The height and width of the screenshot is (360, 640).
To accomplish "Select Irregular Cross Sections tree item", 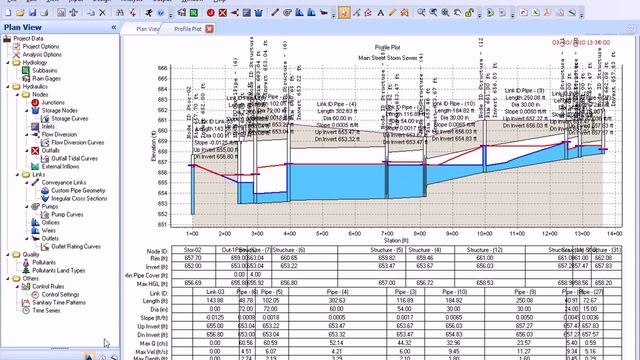I will tap(79, 198).
